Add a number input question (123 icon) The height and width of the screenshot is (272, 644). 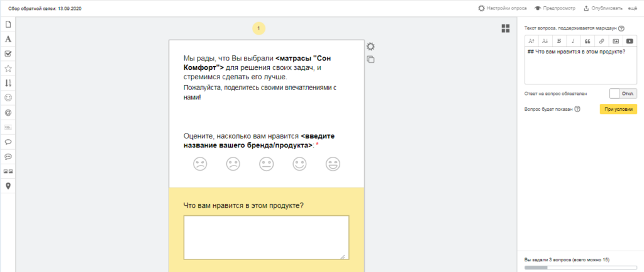click(x=8, y=127)
